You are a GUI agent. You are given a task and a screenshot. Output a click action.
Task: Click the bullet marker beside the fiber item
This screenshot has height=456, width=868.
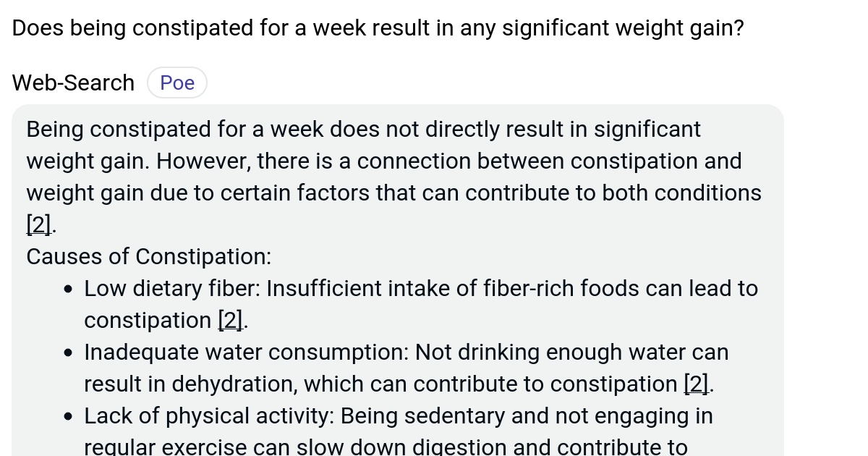pos(69,289)
